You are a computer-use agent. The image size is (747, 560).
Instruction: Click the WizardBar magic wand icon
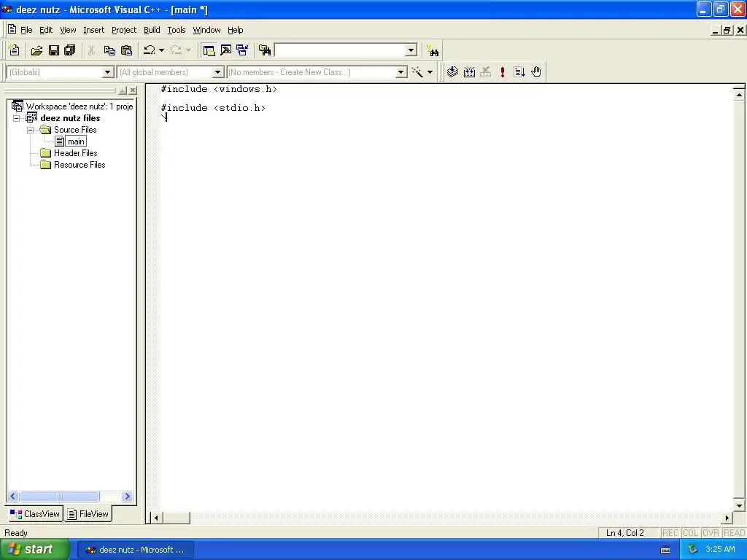pos(417,72)
